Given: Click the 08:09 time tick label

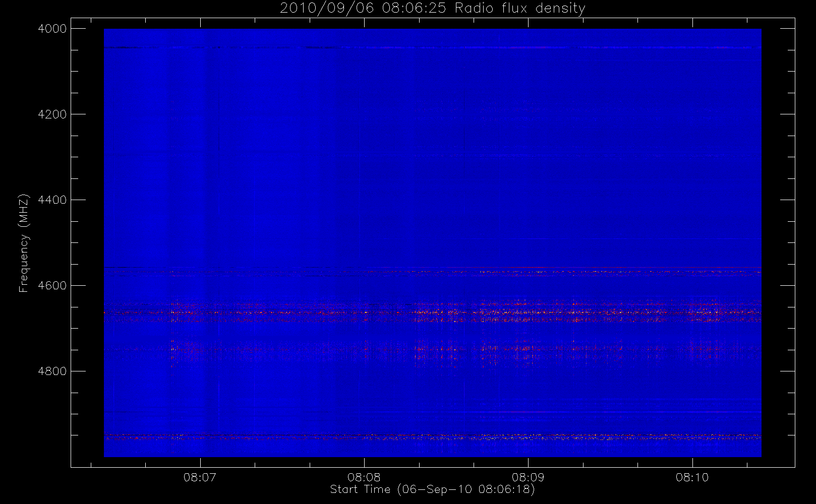Looking at the screenshot, I should click(528, 477).
